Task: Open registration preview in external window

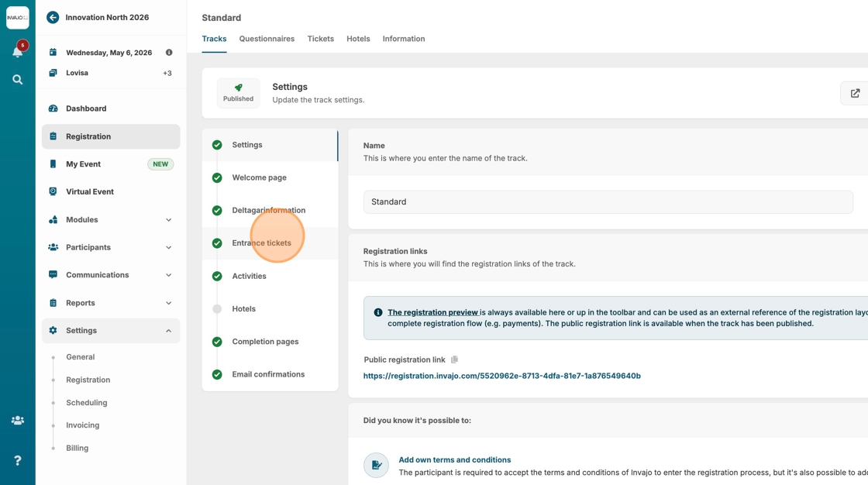Action: click(855, 93)
